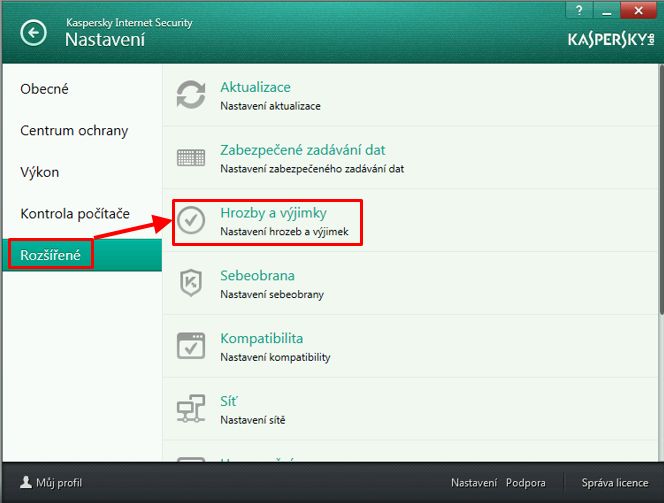Click the Nastavení hrozeb a výjimek text
Screen dimensions: 664x503
[x=284, y=232]
